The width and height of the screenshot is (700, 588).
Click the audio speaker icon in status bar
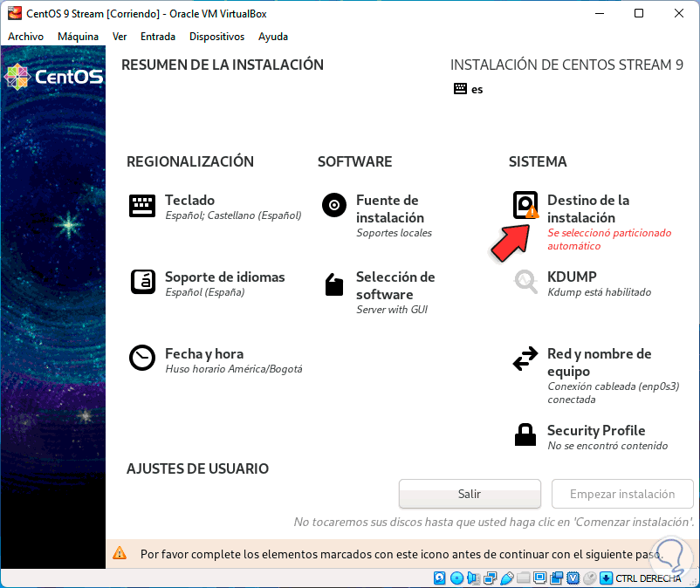point(473,578)
